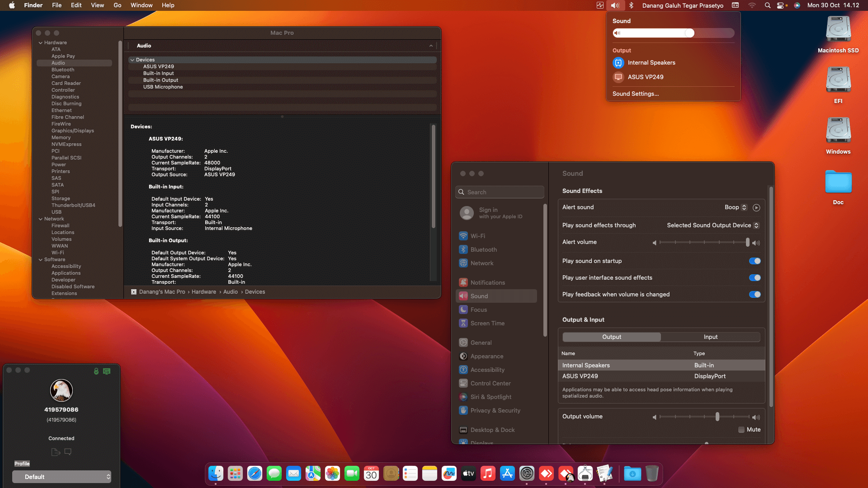The height and width of the screenshot is (488, 868).
Task: Select the Internal Speakers output icon in Sound popup
Action: [618, 63]
